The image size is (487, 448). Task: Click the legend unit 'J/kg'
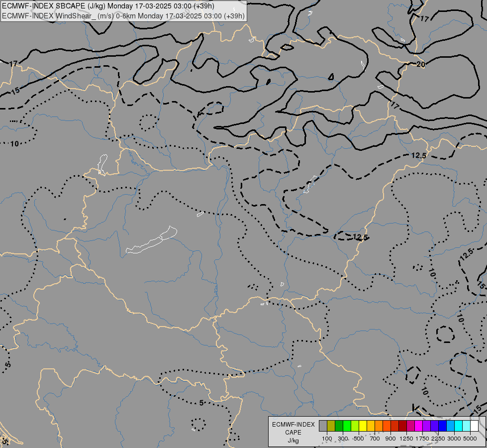tap(293, 441)
